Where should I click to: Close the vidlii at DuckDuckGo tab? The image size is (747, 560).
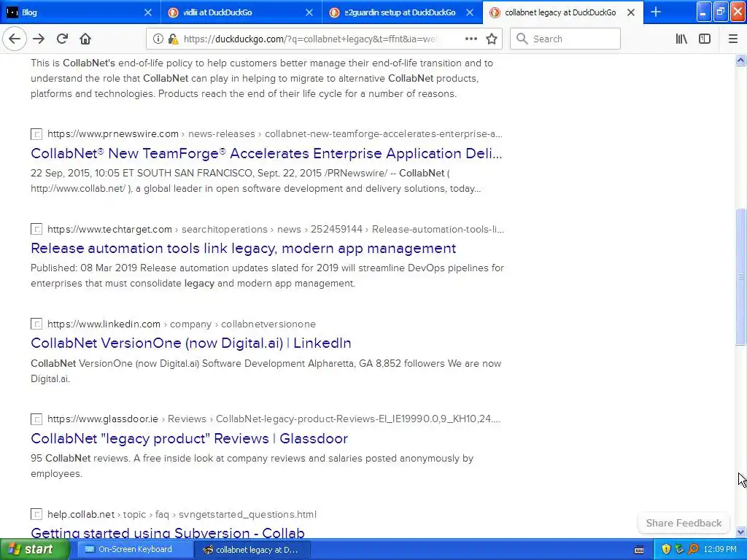point(309,12)
